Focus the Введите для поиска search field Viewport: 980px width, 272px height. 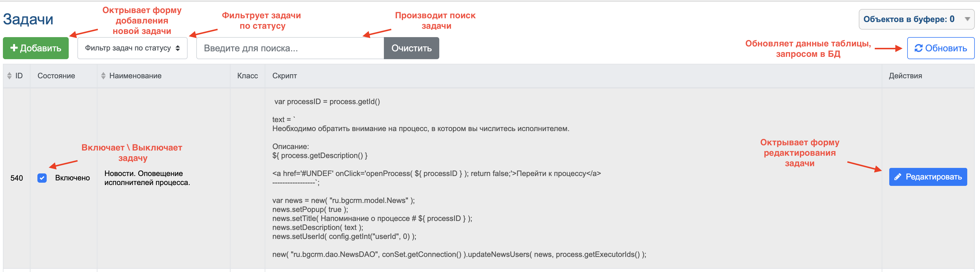click(x=290, y=48)
